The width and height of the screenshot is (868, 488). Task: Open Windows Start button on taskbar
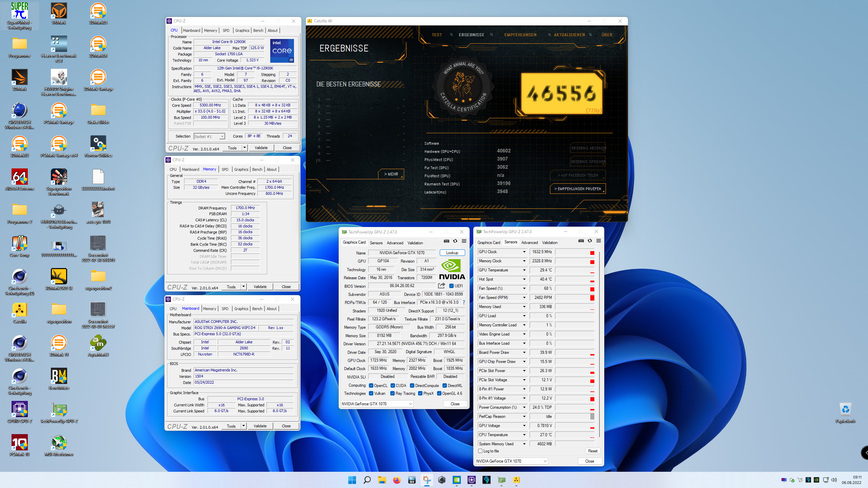[x=352, y=480]
